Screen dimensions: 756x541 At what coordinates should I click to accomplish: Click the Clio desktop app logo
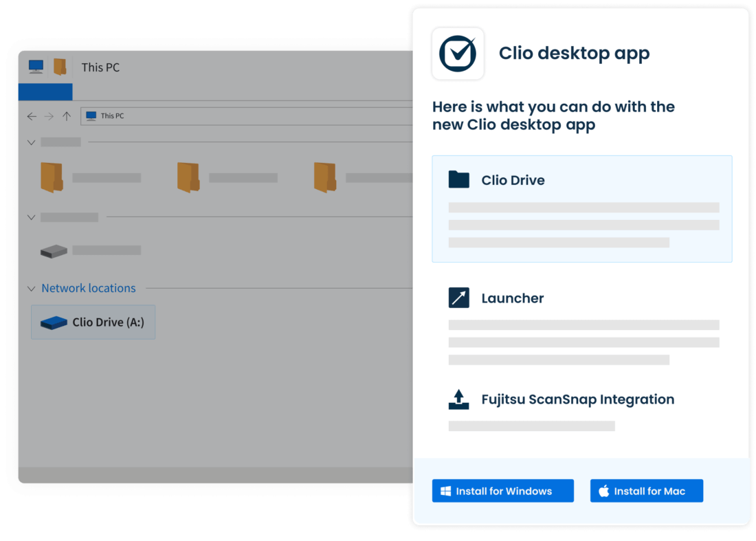458,53
